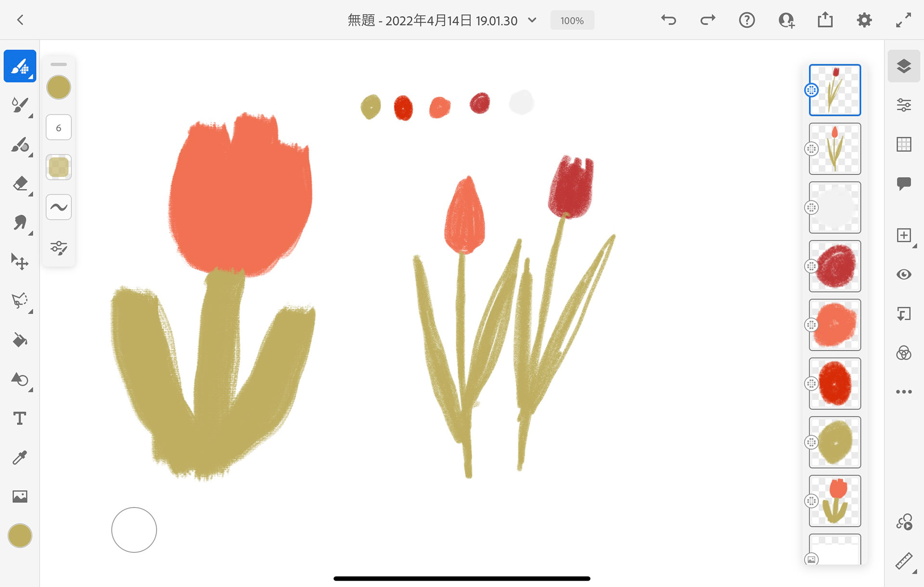Viewport: 924px width, 587px height.
Task: Invite collaborators to the document
Action: point(786,20)
